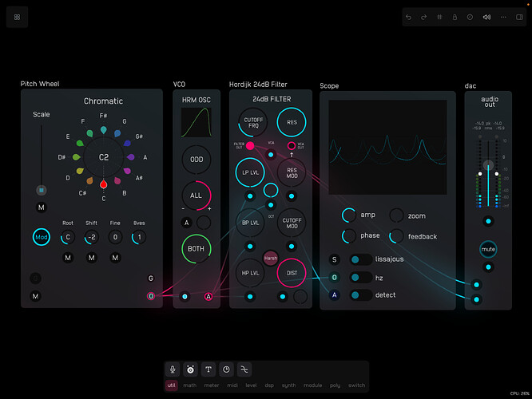
Task: Click the three-dots more options icon
Action: click(x=503, y=17)
